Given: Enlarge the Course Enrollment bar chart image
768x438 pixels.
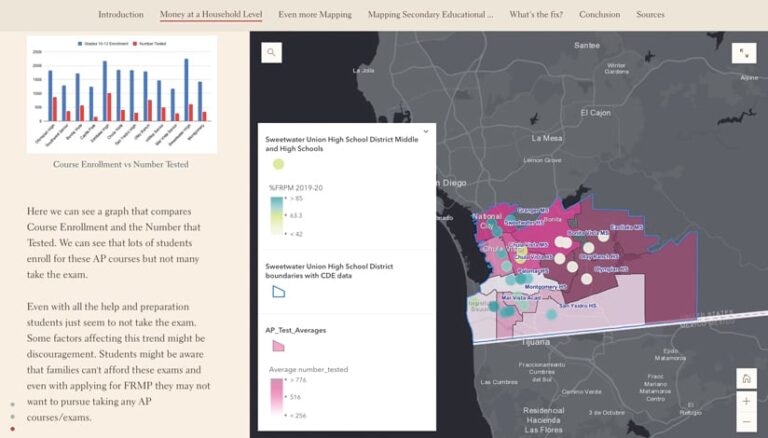Looking at the screenshot, I should [x=121, y=95].
